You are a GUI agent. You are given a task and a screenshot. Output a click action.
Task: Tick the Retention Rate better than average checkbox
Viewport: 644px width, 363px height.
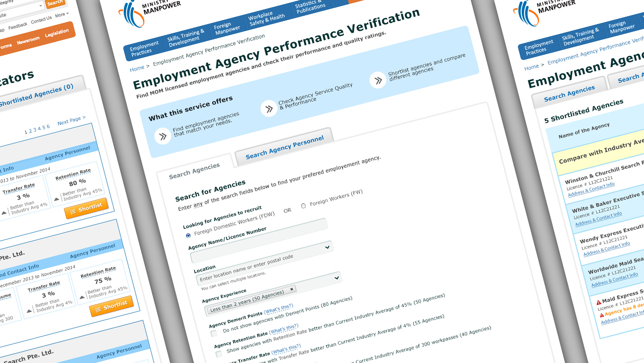[219, 353]
